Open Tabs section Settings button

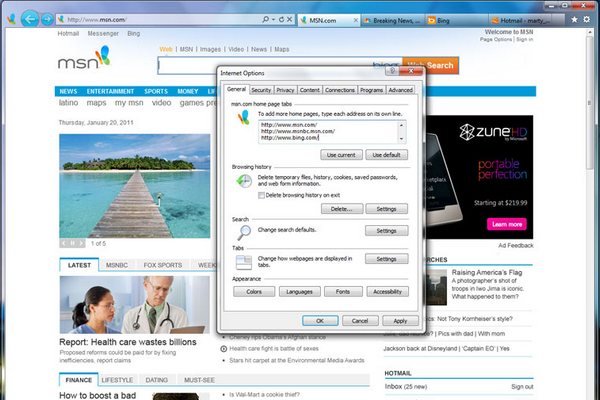point(386,259)
